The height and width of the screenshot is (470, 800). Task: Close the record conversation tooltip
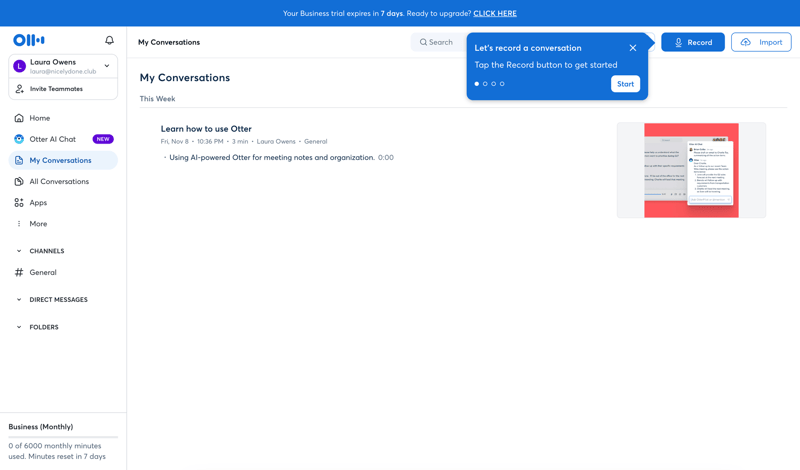pos(633,47)
